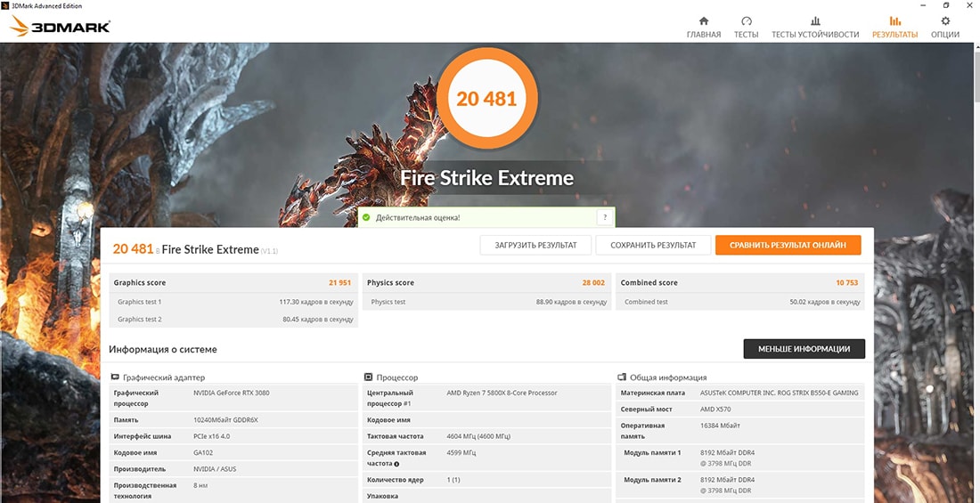The height and width of the screenshot is (503, 980).
Task: Switch to the ТЕСТЫ tab
Action: click(x=746, y=28)
